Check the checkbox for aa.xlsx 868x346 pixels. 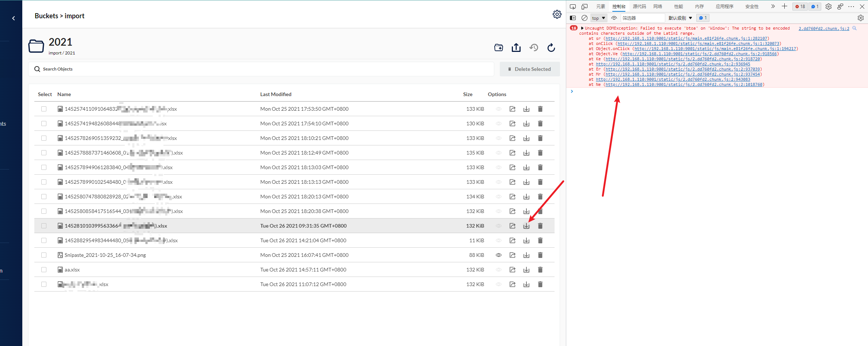(x=44, y=269)
